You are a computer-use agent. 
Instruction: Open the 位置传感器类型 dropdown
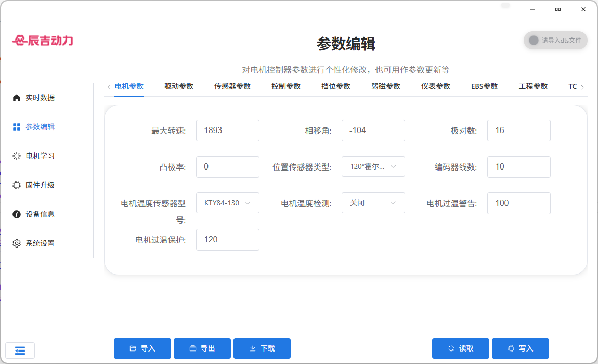click(373, 167)
